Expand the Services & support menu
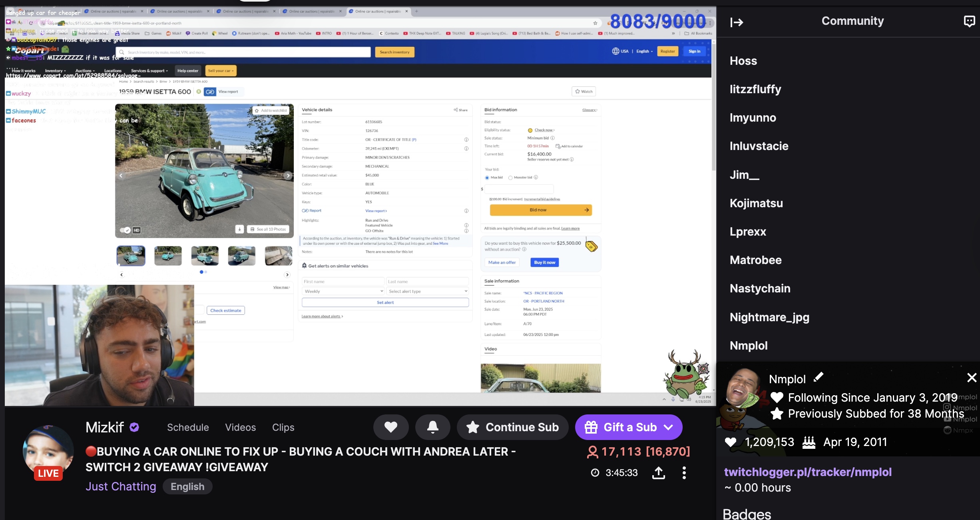This screenshot has width=980, height=520. click(149, 71)
